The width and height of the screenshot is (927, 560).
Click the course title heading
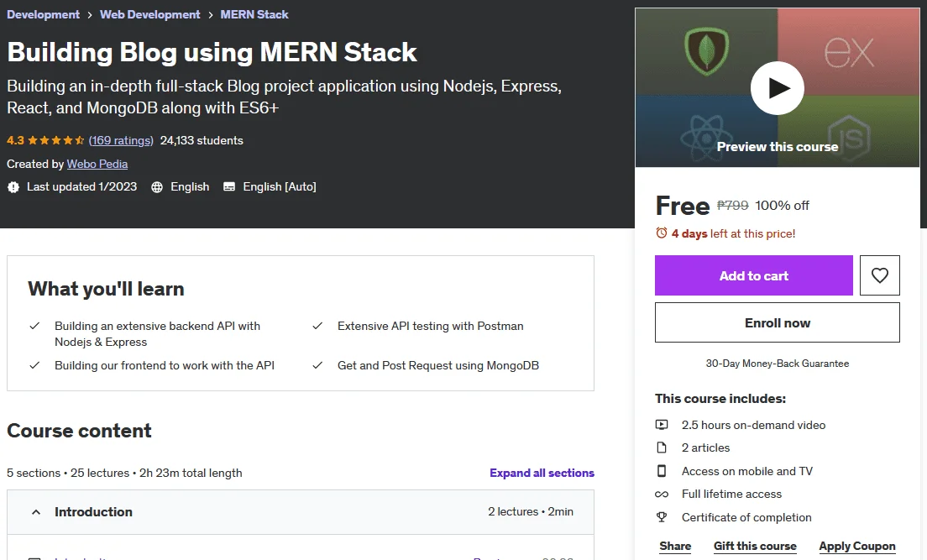pos(212,52)
